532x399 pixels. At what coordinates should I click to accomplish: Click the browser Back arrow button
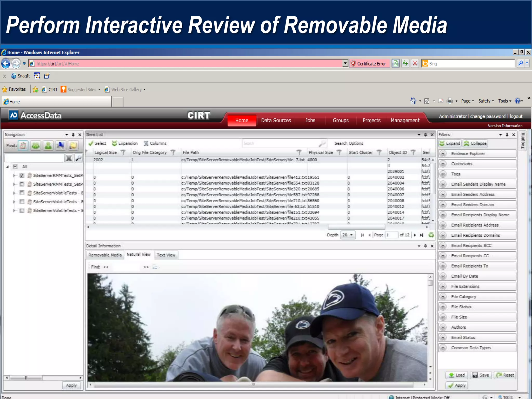[6, 63]
